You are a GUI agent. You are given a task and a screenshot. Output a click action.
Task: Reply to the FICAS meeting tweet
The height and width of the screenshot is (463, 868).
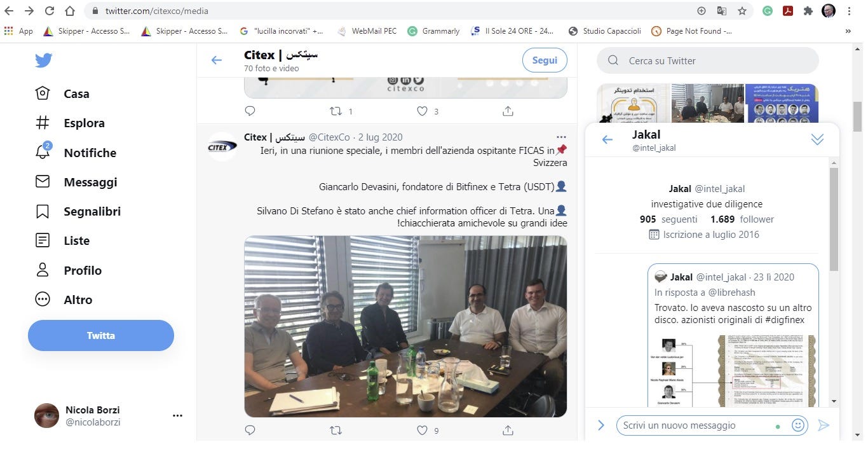pyautogui.click(x=250, y=431)
